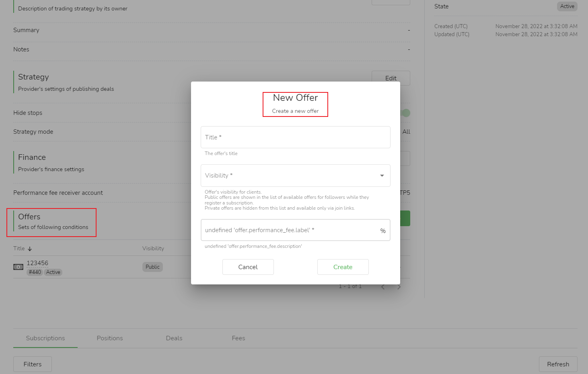Go to previous page of offers
The height and width of the screenshot is (374, 588).
tap(383, 287)
